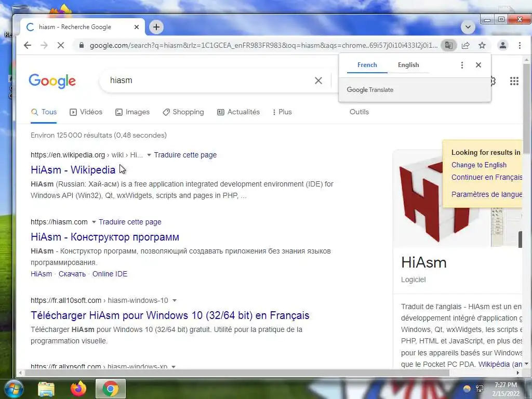This screenshot has width=532, height=399.
Task: Click the Google logo
Action: coord(52,81)
